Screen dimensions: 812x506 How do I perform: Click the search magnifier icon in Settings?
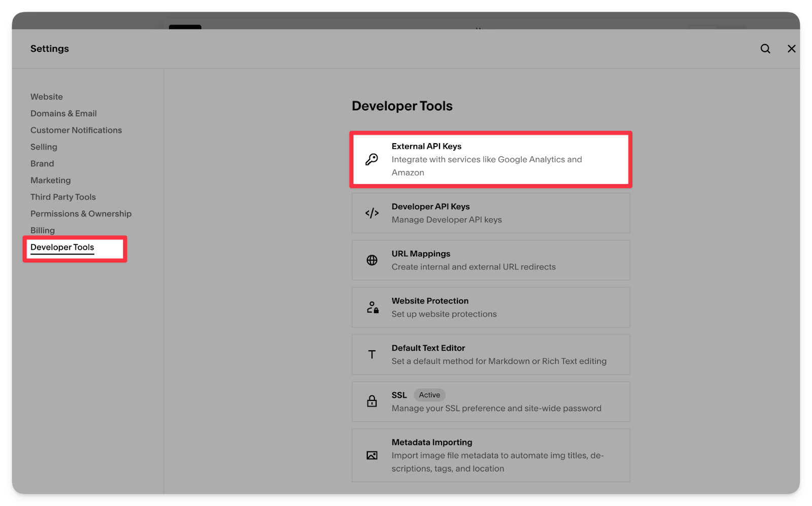(x=765, y=49)
